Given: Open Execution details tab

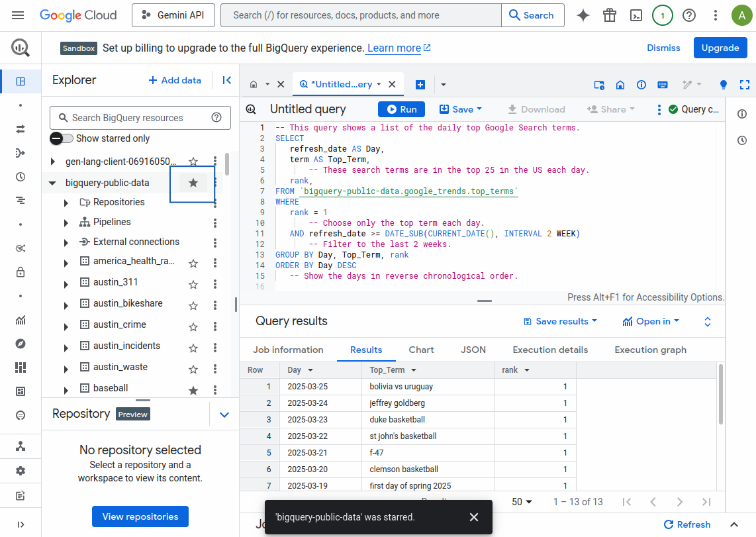Looking at the screenshot, I should [x=550, y=350].
